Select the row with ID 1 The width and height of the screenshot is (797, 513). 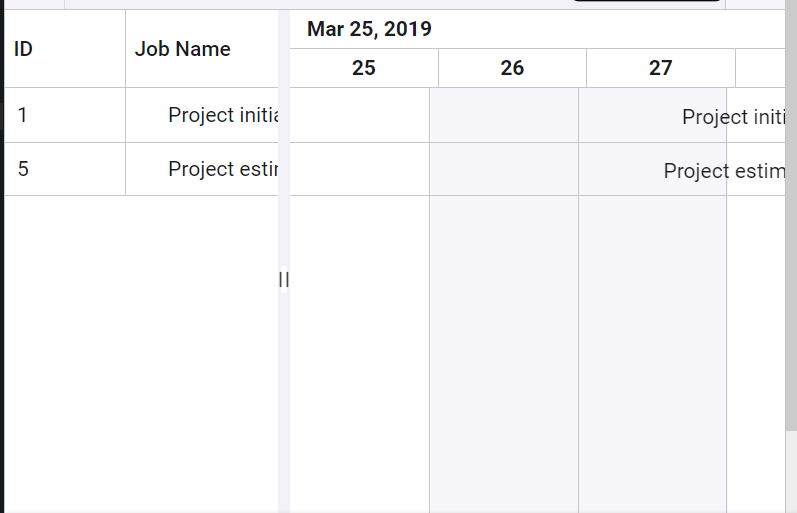click(23, 115)
